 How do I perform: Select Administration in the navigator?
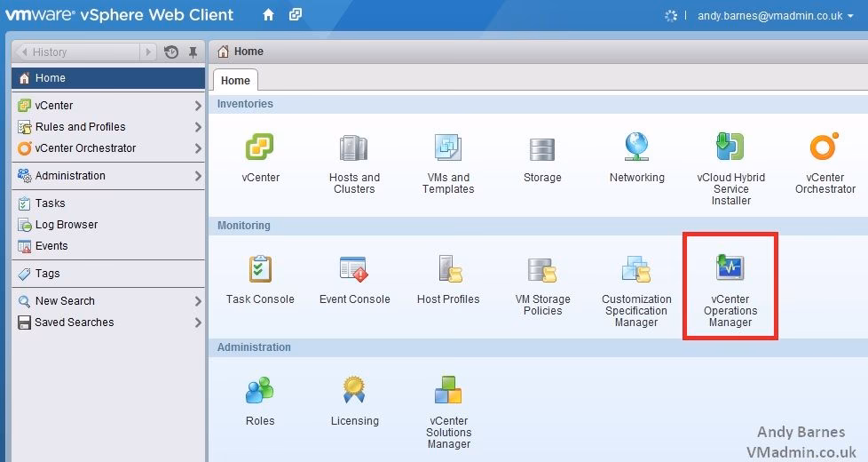click(x=108, y=176)
